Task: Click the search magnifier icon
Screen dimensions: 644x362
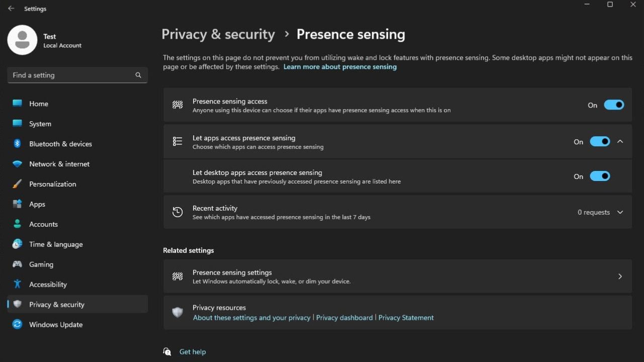Action: pos(138,75)
